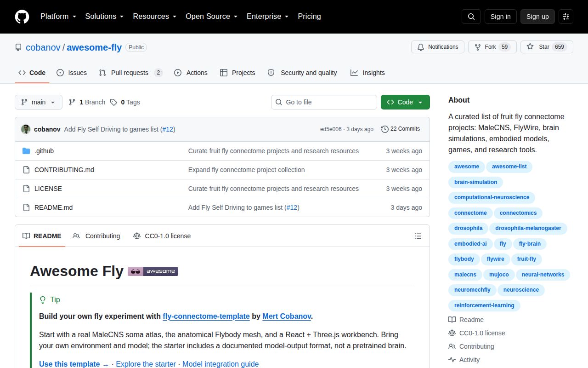
Task: Open the Security and quality tab
Action: point(302,73)
